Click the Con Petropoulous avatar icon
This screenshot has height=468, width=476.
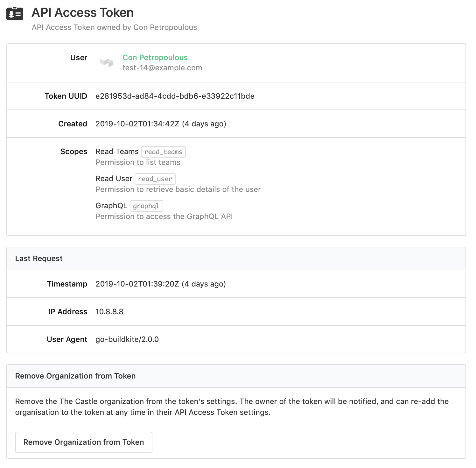click(106, 62)
